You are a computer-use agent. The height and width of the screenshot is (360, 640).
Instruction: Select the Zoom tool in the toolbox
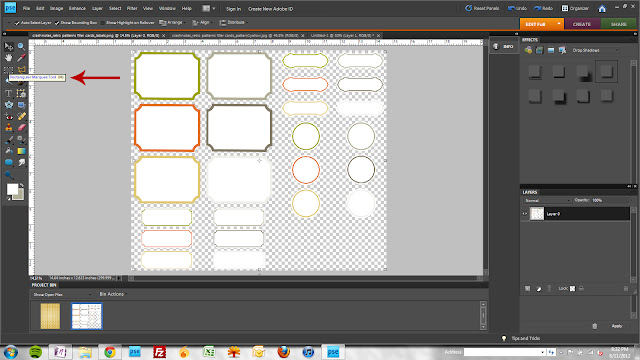coord(21,47)
